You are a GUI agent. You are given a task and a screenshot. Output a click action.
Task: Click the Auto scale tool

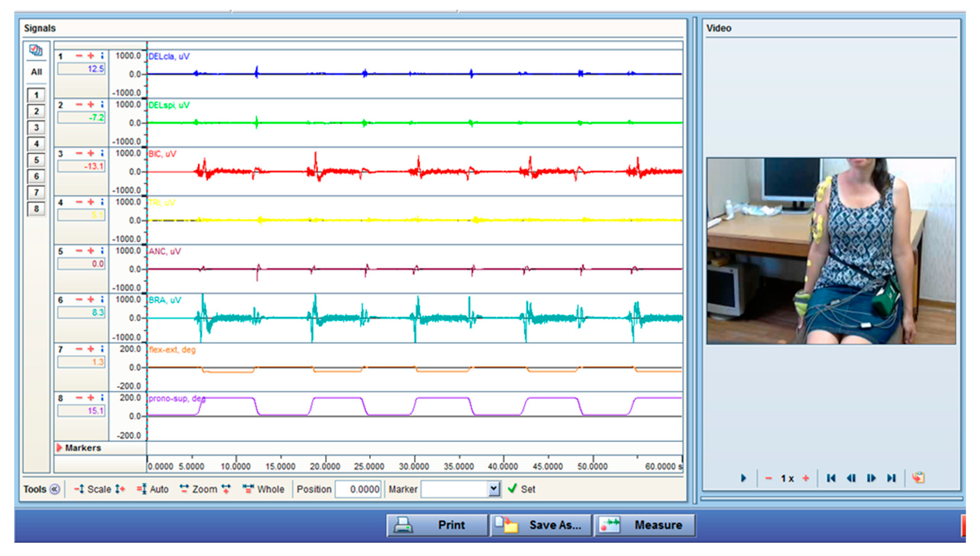point(153,489)
